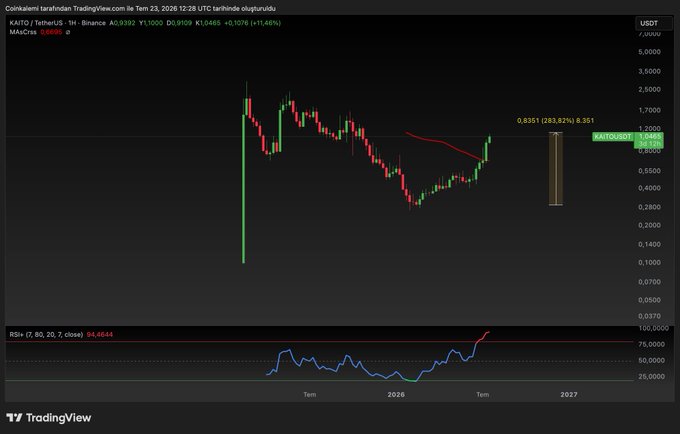
Task: Click the 0,2800 price axis label
Action: (x=649, y=207)
